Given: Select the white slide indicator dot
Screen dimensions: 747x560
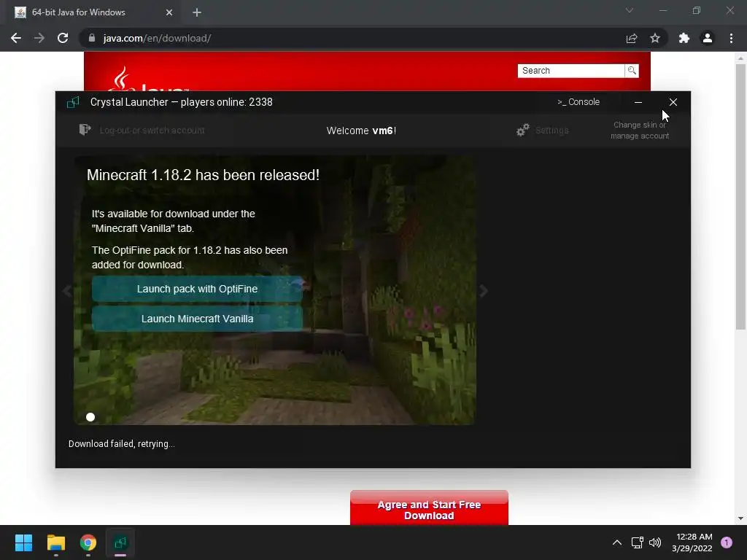Looking at the screenshot, I should [90, 417].
